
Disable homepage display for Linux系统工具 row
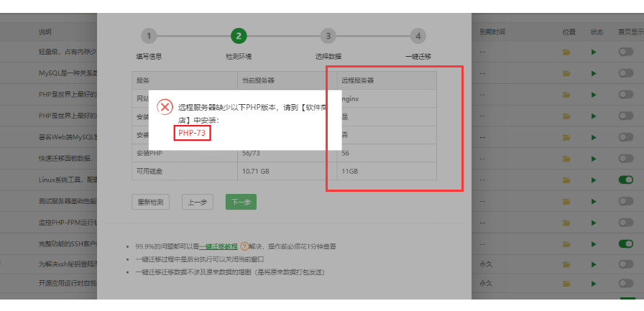click(x=626, y=180)
